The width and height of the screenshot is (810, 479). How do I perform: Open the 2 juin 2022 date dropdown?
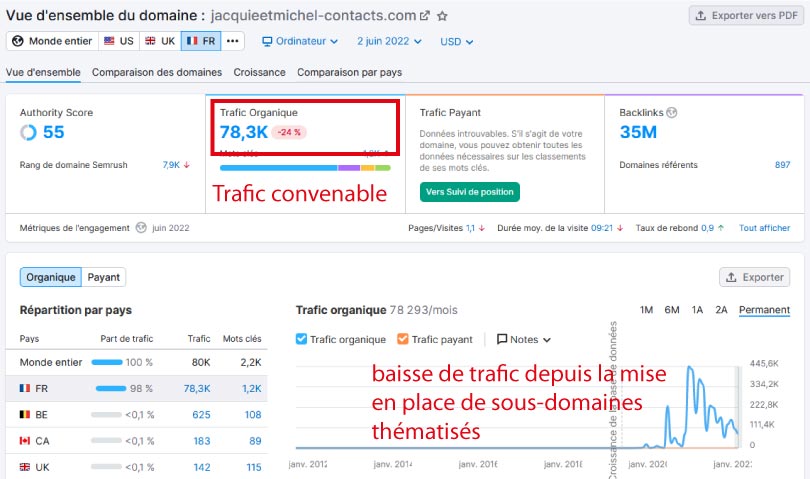tap(389, 41)
